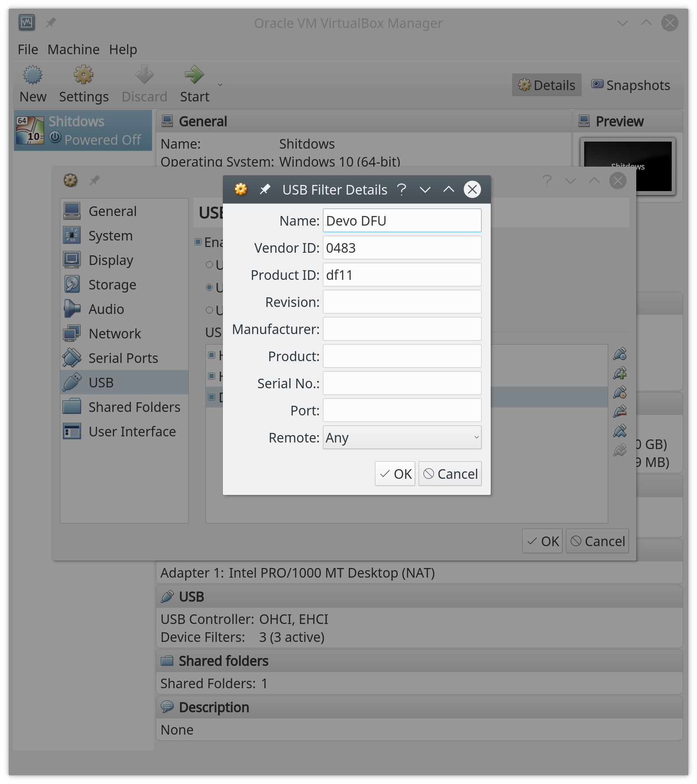This screenshot has width=697, height=784.
Task: Choose the Audio speaker entry in the sidebar
Action: pos(124,309)
